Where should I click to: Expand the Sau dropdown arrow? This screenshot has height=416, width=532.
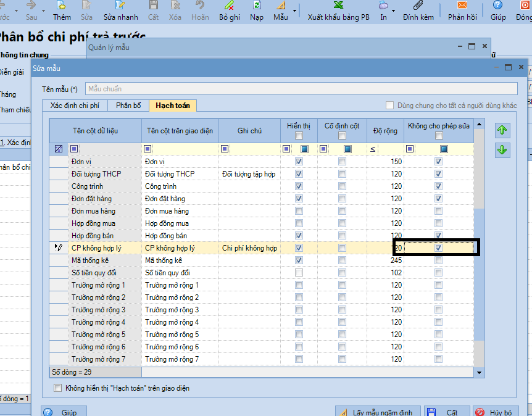click(43, 10)
